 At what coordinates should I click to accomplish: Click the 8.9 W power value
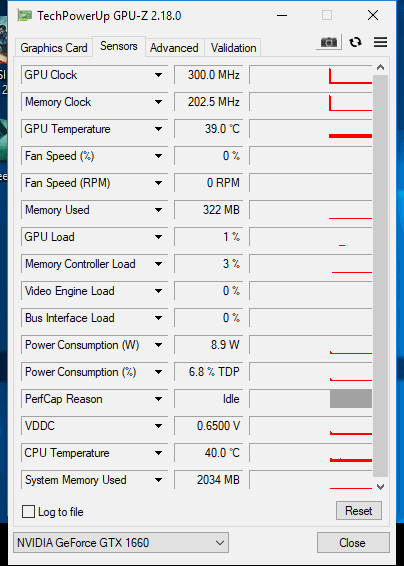coord(208,345)
